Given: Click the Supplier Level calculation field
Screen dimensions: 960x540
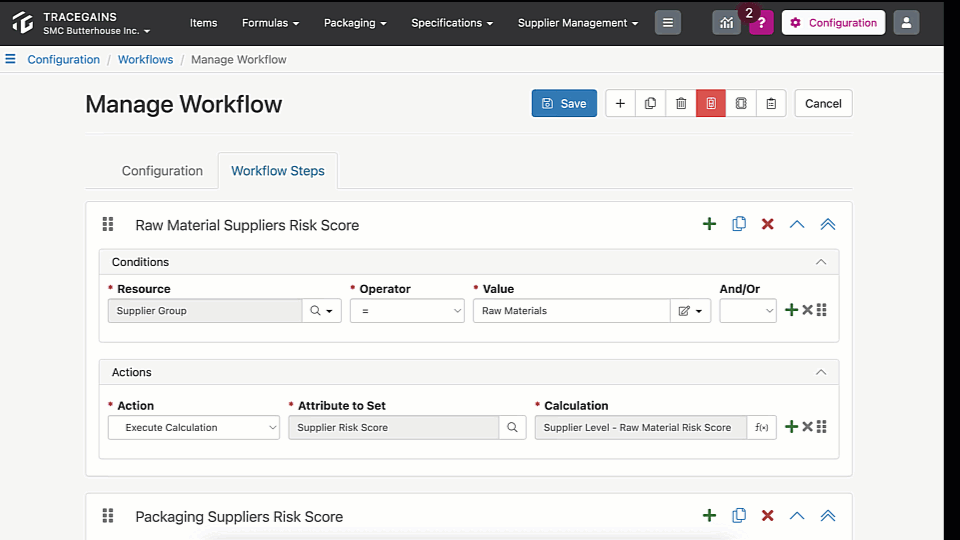Looking at the screenshot, I should click(640, 427).
